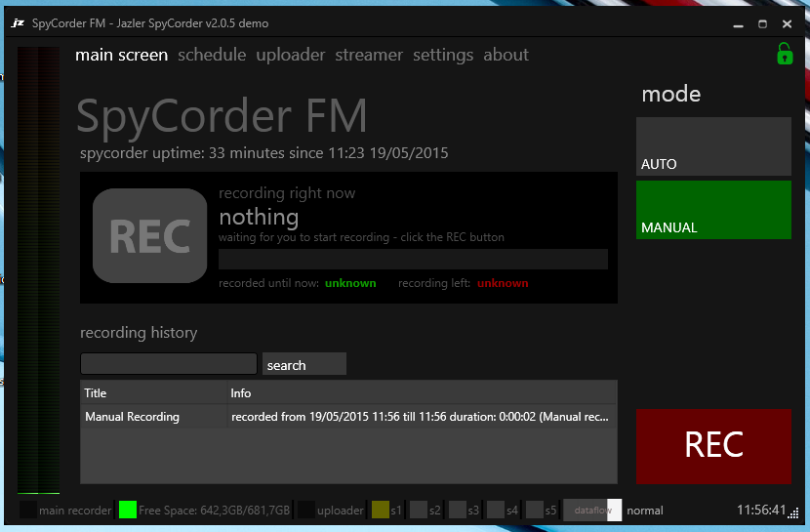Open the main screen tab
The image size is (810, 532).
tap(121, 55)
